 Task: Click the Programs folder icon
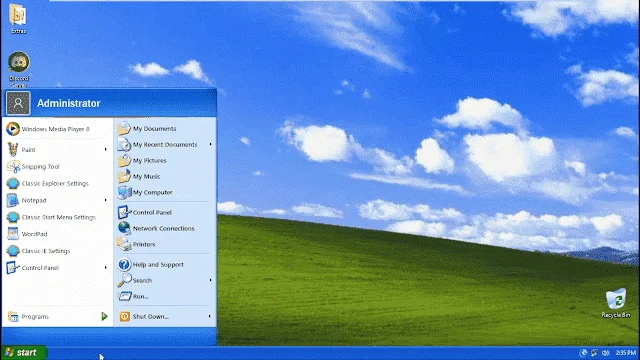(13, 317)
